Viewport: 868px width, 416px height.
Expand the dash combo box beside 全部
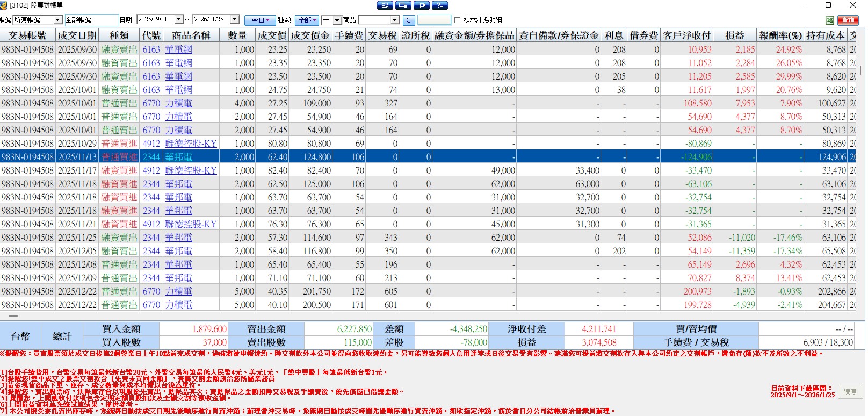click(x=337, y=20)
